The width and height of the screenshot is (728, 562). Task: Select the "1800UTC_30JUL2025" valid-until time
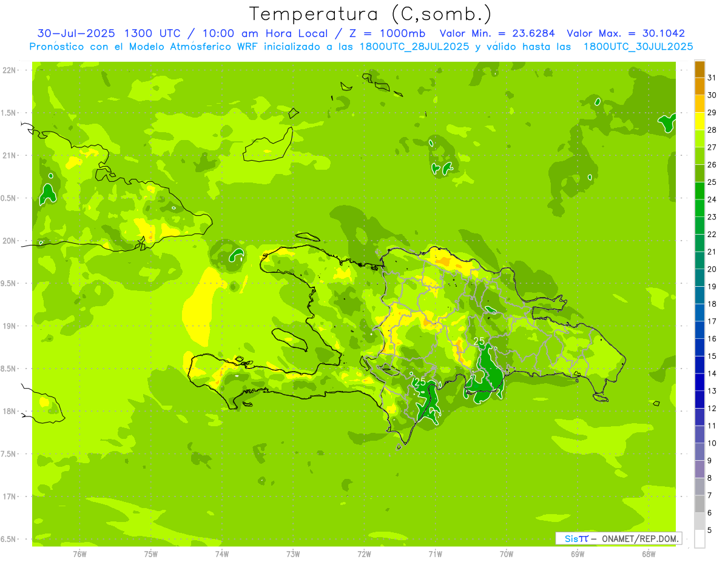tap(638, 46)
